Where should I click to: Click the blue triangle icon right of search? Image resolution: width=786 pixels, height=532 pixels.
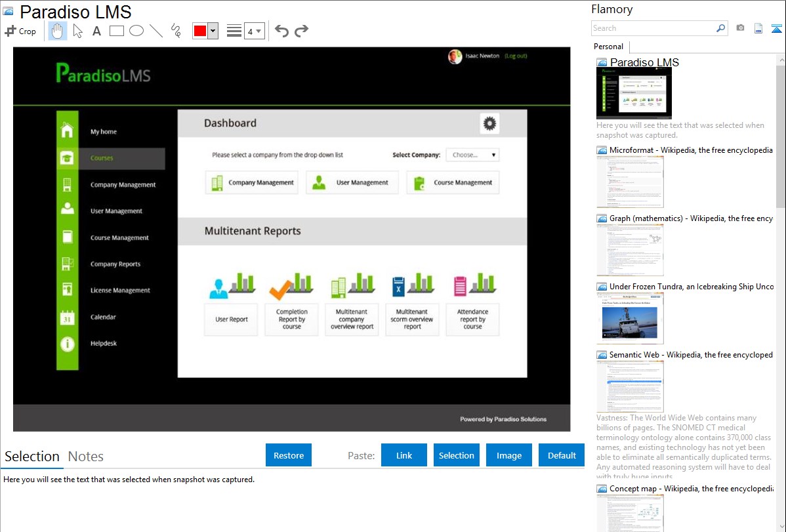click(x=776, y=28)
